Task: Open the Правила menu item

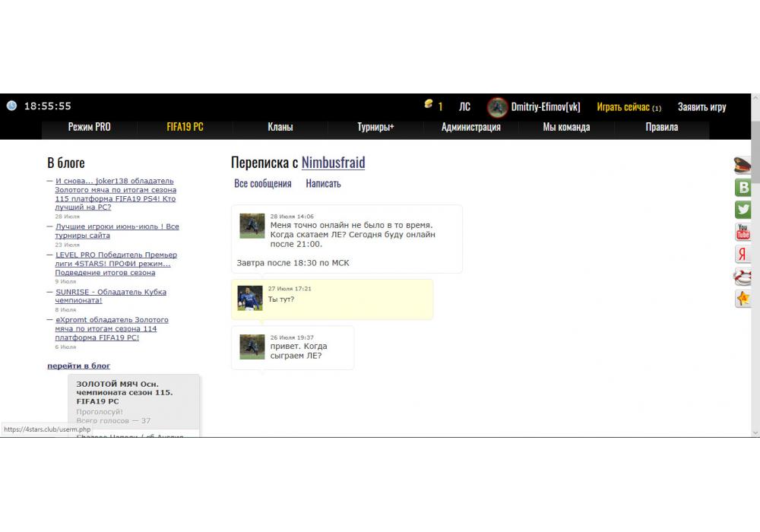Action: point(661,127)
